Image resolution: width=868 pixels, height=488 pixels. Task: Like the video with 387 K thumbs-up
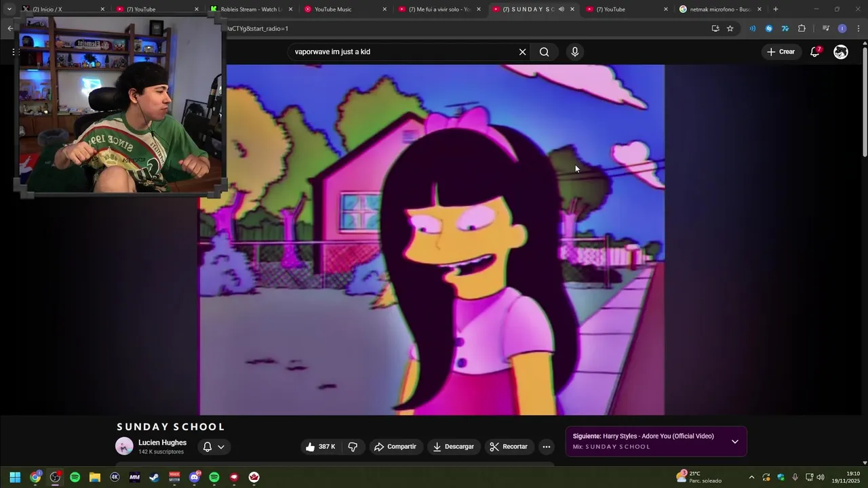coord(320,447)
